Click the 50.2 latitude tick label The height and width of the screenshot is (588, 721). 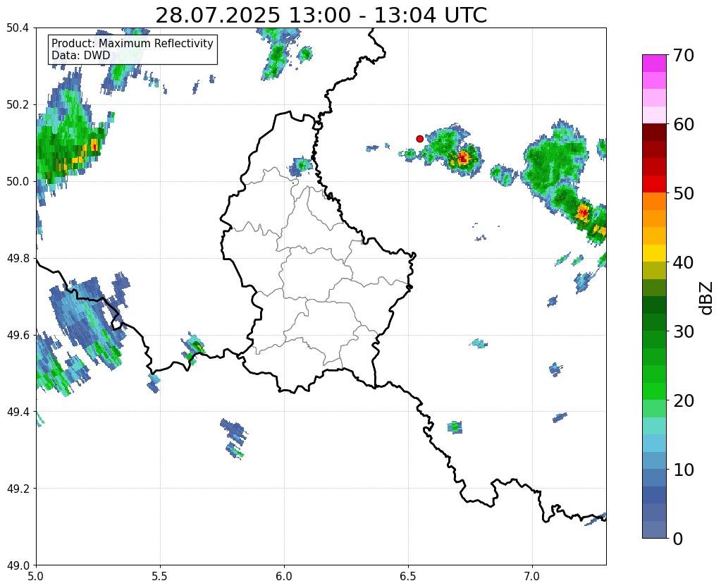click(x=18, y=104)
